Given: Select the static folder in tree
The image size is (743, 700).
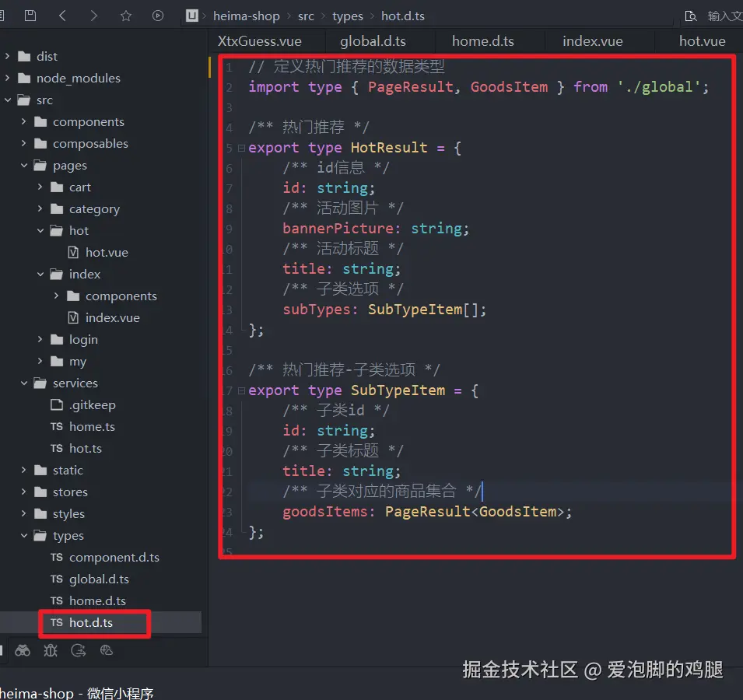Looking at the screenshot, I should click(x=68, y=471).
